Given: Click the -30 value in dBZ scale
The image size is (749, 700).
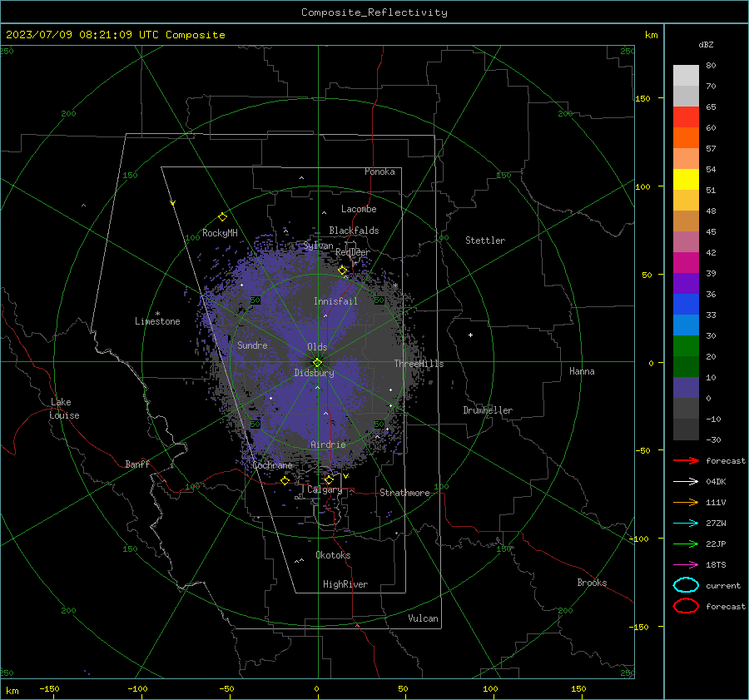Looking at the screenshot, I should coord(713,439).
